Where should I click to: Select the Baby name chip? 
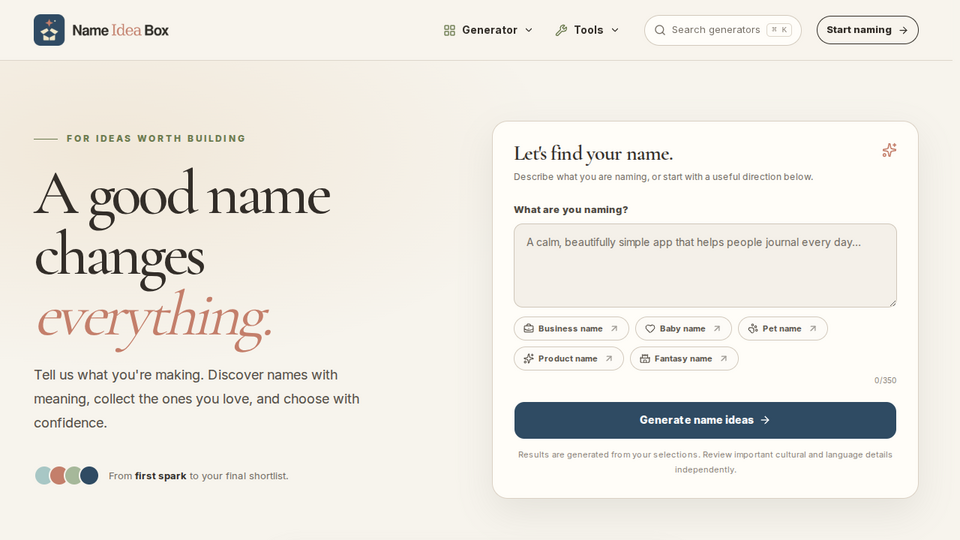tap(683, 329)
